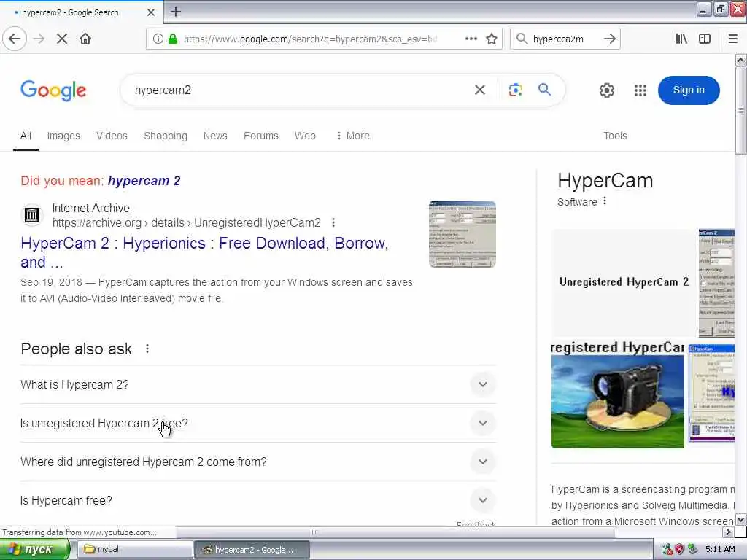Open People also ask options menu
Image resolution: width=747 pixels, height=560 pixels.
[x=147, y=349]
